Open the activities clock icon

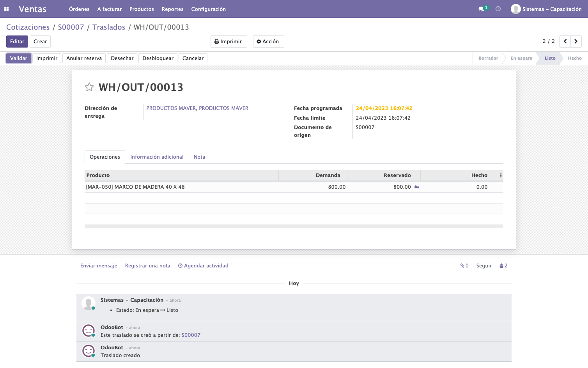point(498,9)
